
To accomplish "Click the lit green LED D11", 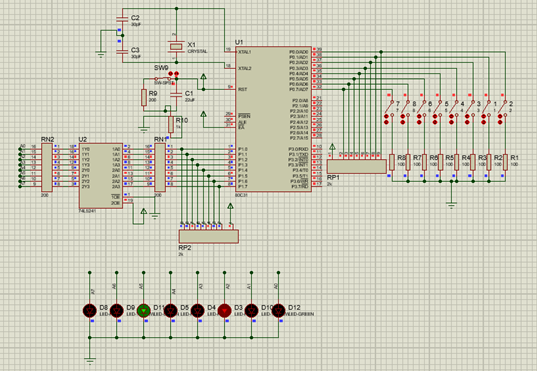I will click(x=143, y=310).
